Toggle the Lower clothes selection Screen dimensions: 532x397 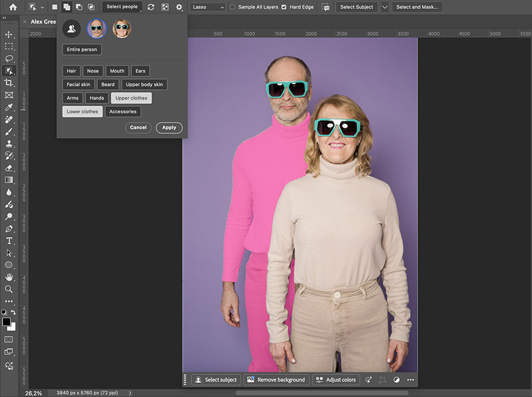click(83, 112)
